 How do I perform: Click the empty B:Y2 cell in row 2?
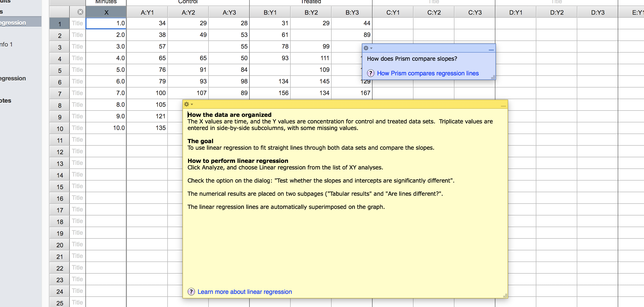point(311,35)
